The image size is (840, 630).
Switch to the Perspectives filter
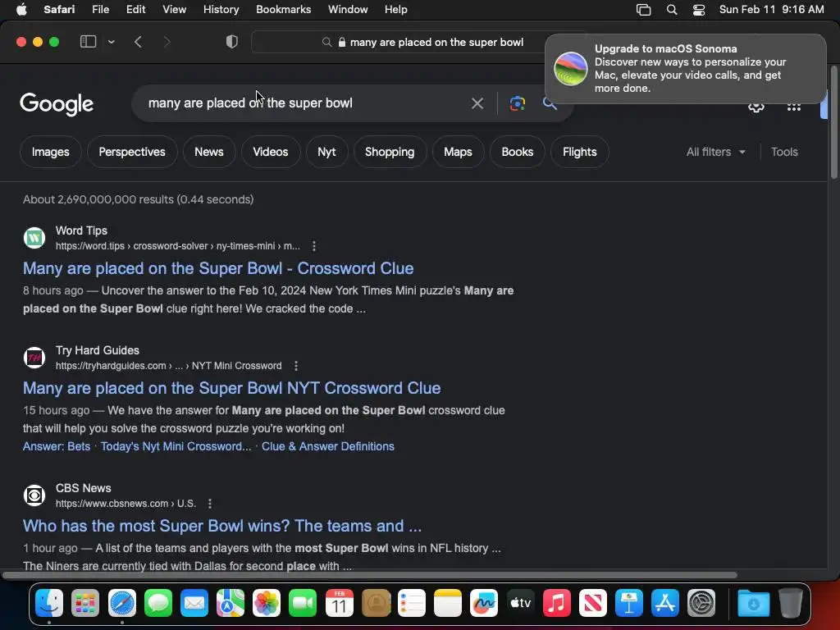click(132, 152)
